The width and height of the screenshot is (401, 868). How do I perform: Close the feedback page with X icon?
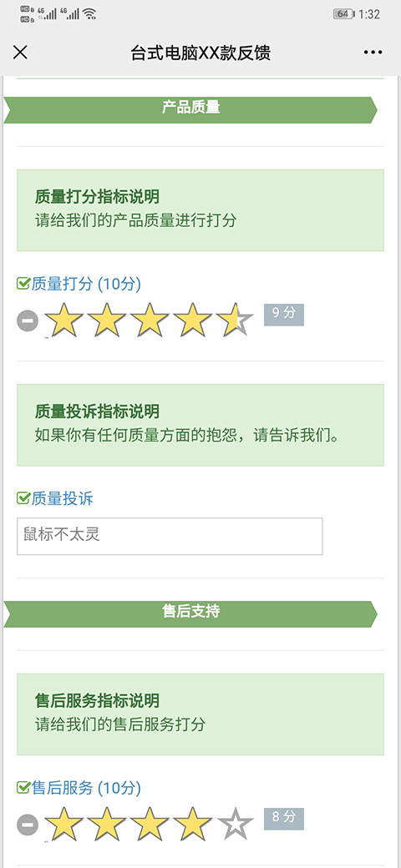tap(20, 53)
